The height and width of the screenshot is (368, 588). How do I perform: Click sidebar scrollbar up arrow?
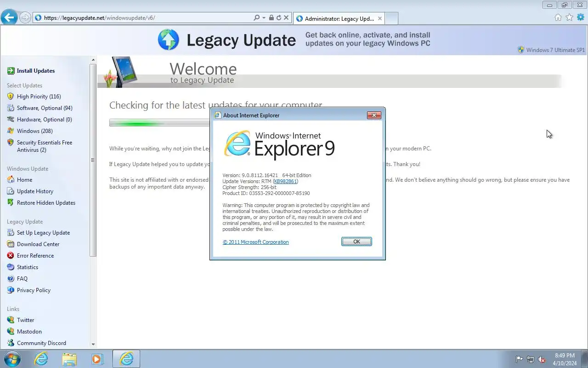(x=93, y=60)
